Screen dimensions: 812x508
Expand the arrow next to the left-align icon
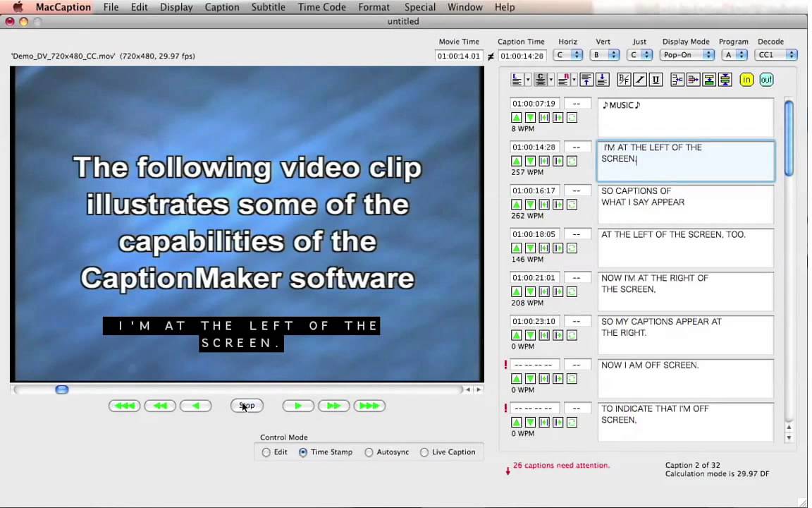click(528, 80)
